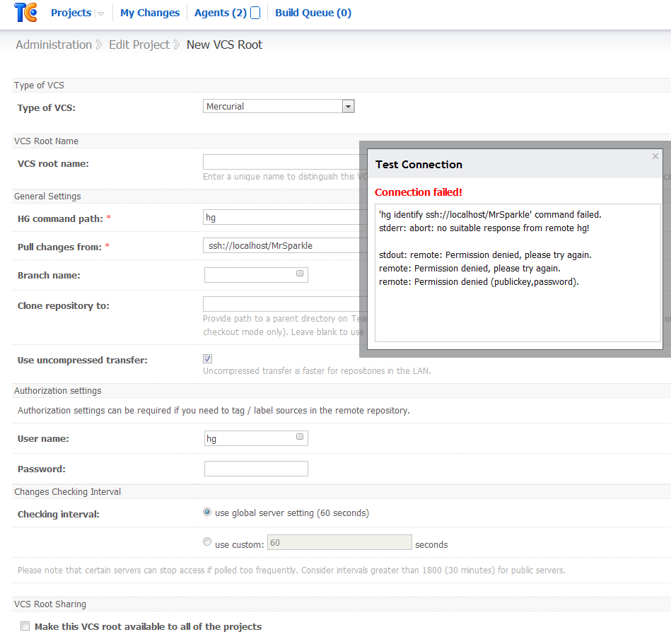
Task: Open the Type of VCS Mercurial dropdown
Action: 279,106
